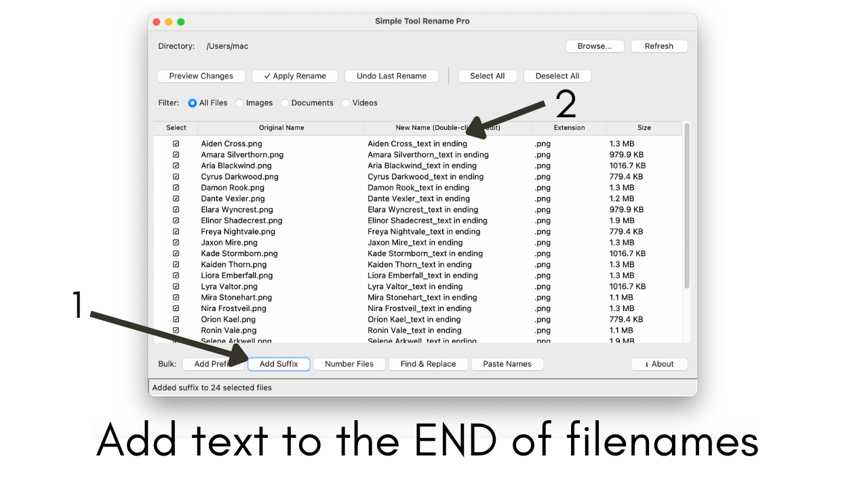Uncheck the Aiden Cross.png row checkbox

pos(176,143)
